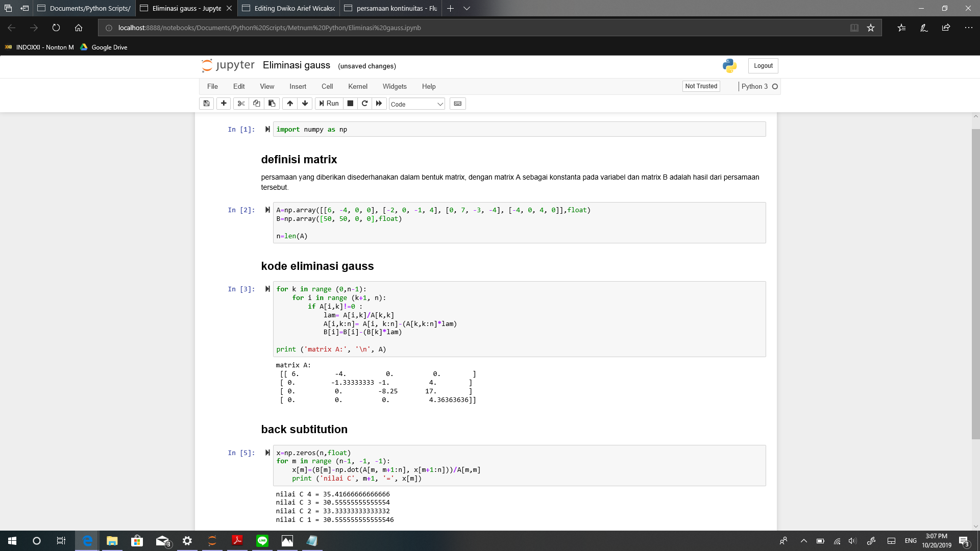The image size is (980, 551).
Task: Switch to Editing Dwiko Arief Wicaksono tab
Action: click(289, 8)
